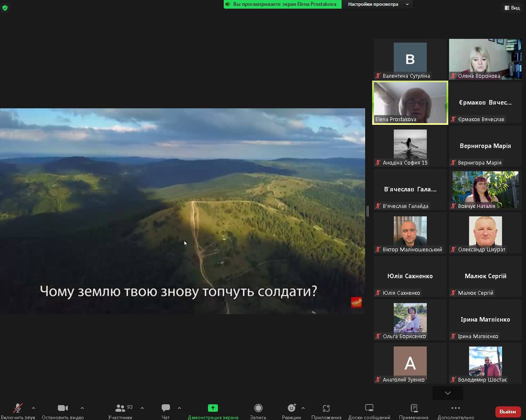
Task: Show more participants with the down chevron
Action: pos(447,393)
